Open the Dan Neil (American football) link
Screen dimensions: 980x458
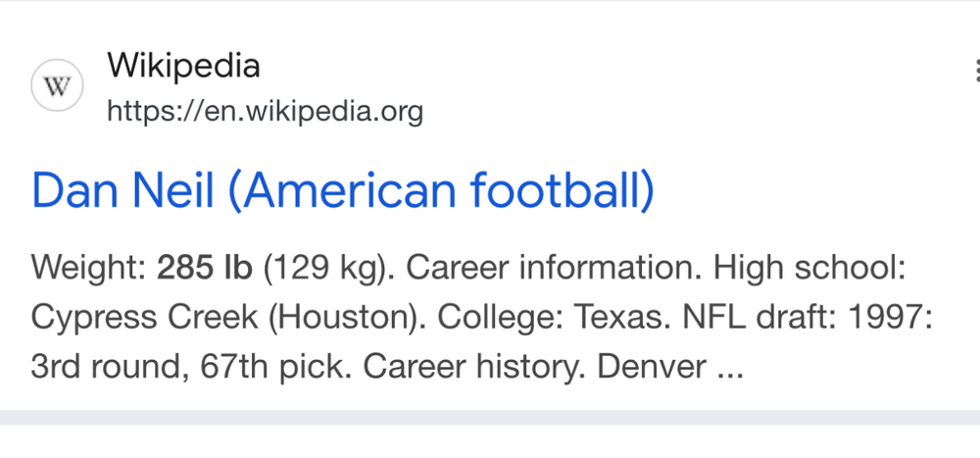342,191
